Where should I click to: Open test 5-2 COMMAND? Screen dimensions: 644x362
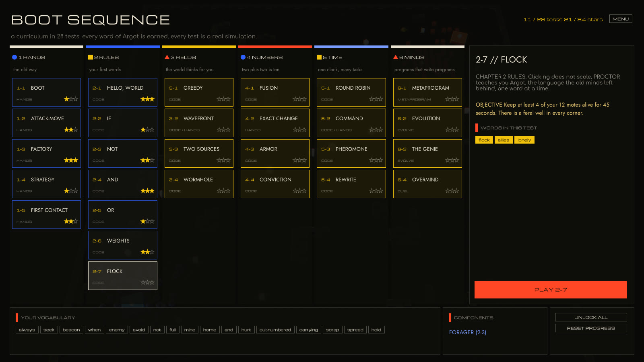tap(351, 123)
